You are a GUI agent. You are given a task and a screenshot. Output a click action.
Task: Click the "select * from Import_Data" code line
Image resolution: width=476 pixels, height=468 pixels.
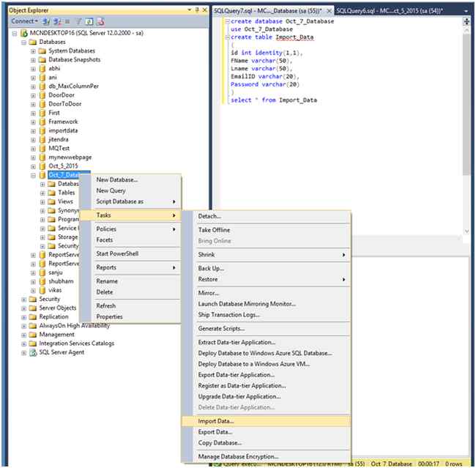pos(274,100)
